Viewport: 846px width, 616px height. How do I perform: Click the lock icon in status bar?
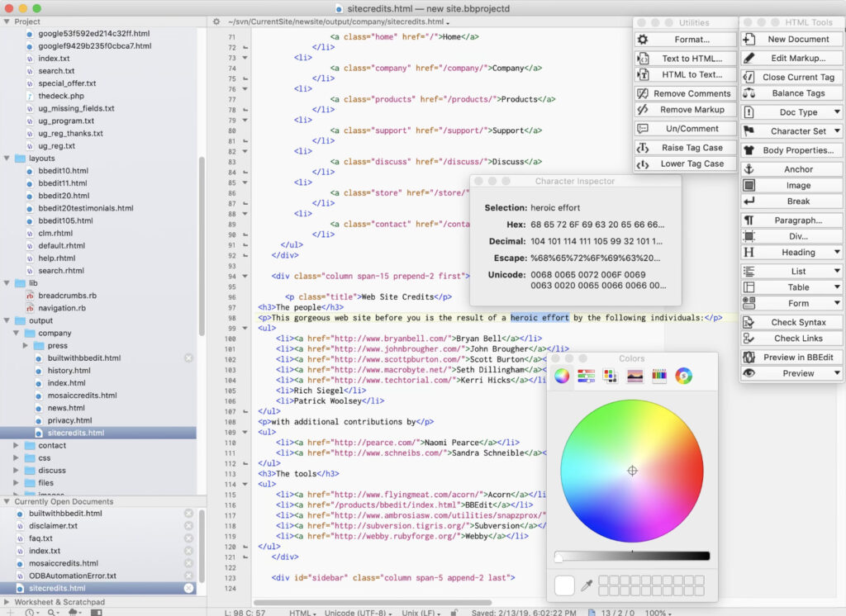point(454,612)
